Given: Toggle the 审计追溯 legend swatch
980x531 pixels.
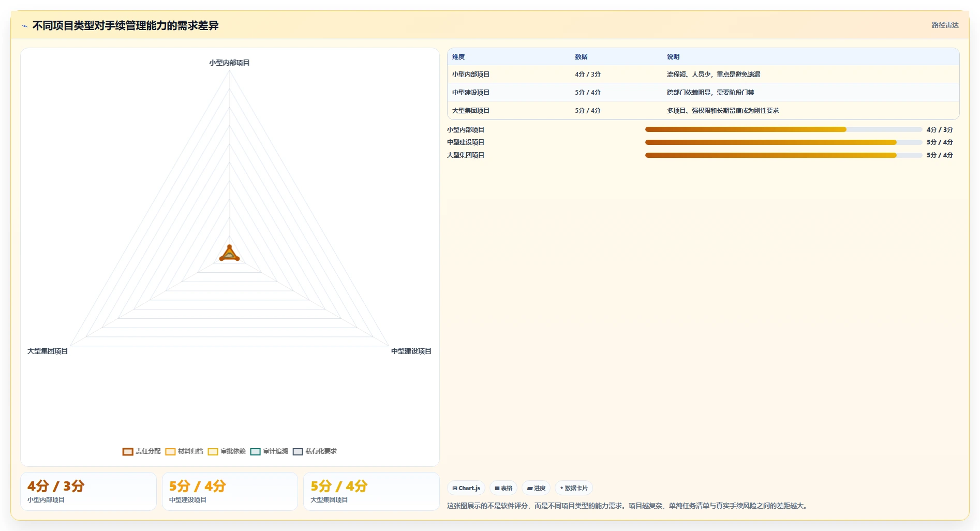Looking at the screenshot, I should tap(255, 452).
